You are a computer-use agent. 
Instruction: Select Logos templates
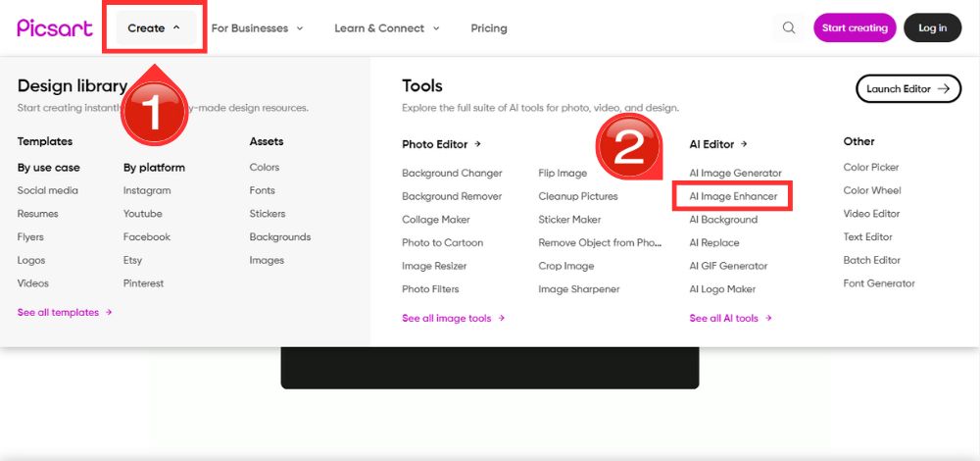[x=31, y=260]
